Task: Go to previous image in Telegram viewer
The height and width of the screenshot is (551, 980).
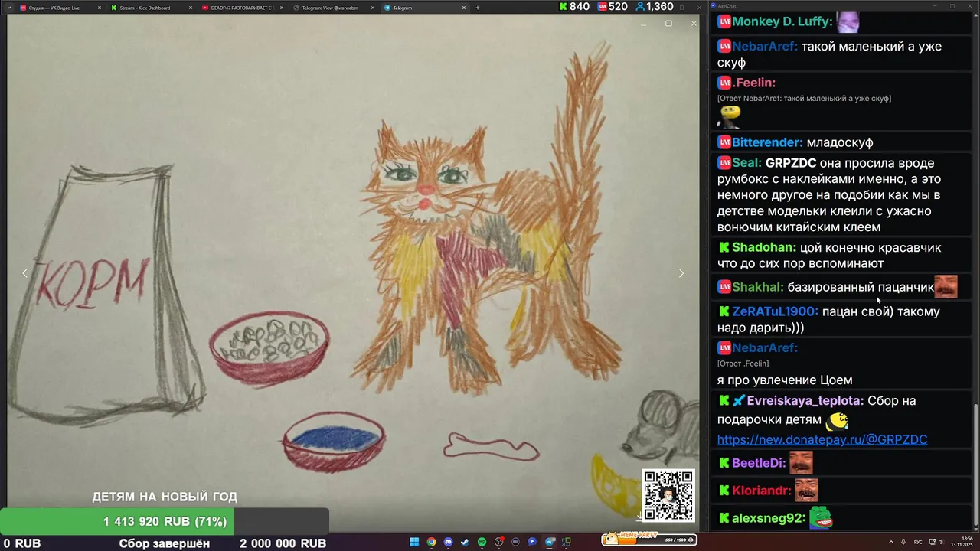Action: 24,273
